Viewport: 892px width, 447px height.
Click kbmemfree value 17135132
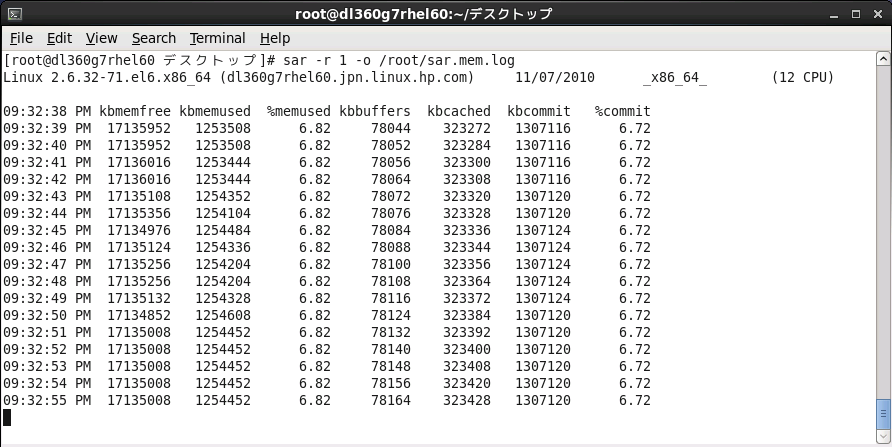point(139,299)
